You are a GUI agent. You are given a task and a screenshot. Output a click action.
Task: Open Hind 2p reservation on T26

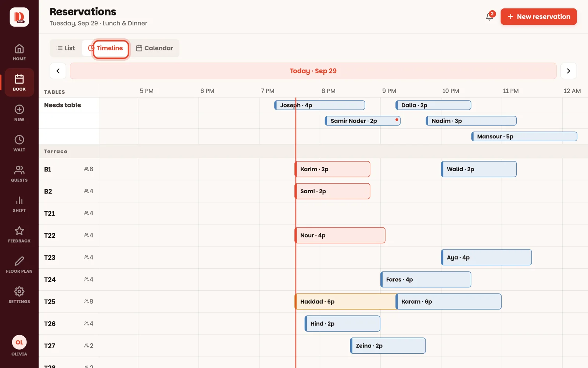(343, 324)
